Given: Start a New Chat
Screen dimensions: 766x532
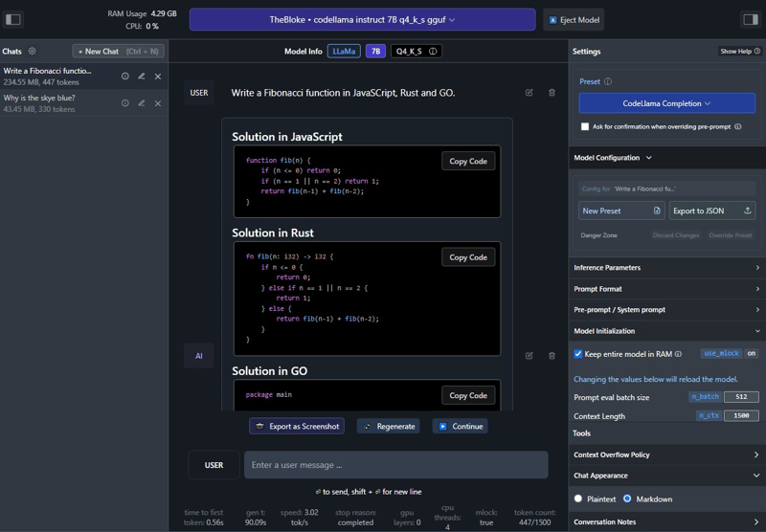Looking at the screenshot, I should pos(118,52).
